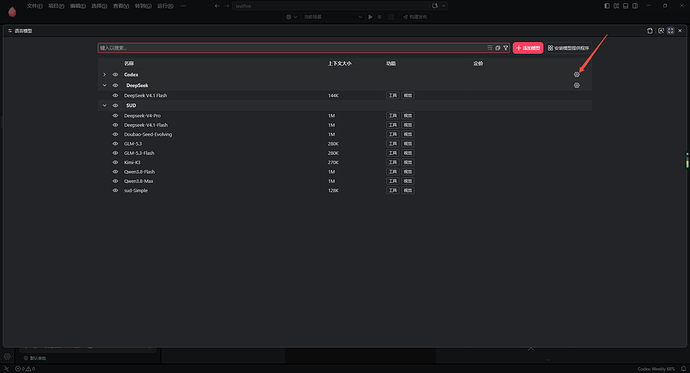Select the Qwen3.8-Flash model row
This screenshot has height=373, width=690.
pos(345,172)
